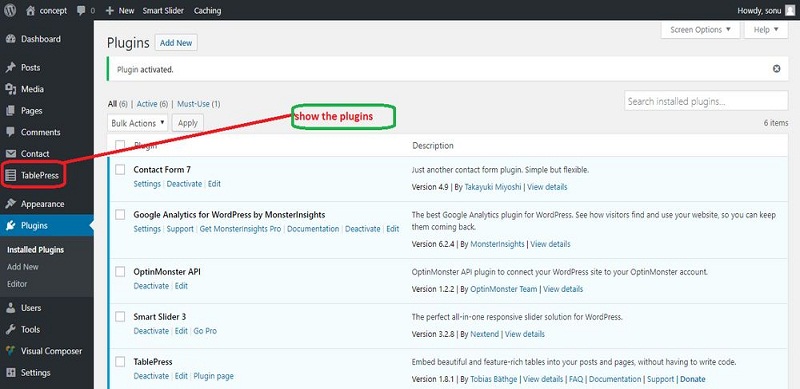Click the TablePress table icon in sidebar
The width and height of the screenshot is (800, 389).
pos(11,176)
